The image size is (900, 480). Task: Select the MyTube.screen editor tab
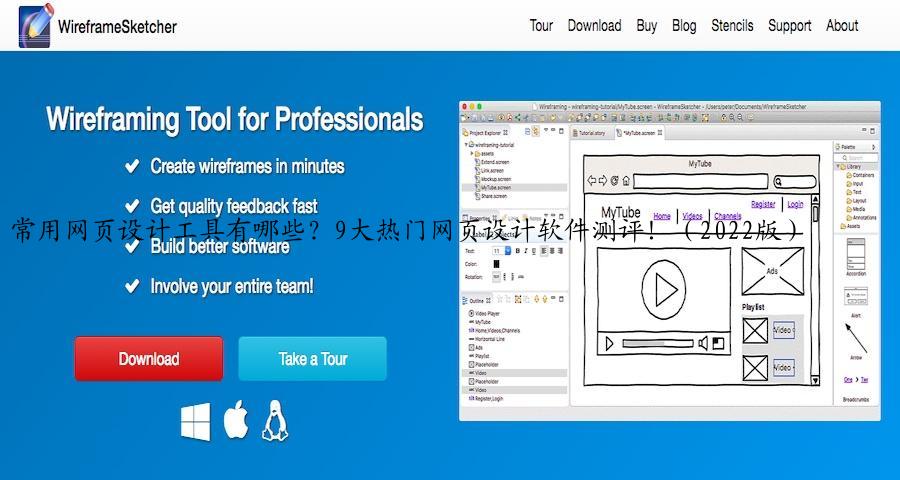[639, 133]
